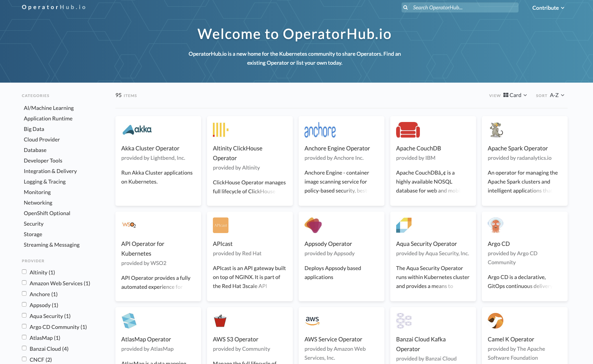Image resolution: width=593 pixels, height=364 pixels.
Task: Enable the Anchore provider filter checkbox
Action: tap(24, 293)
